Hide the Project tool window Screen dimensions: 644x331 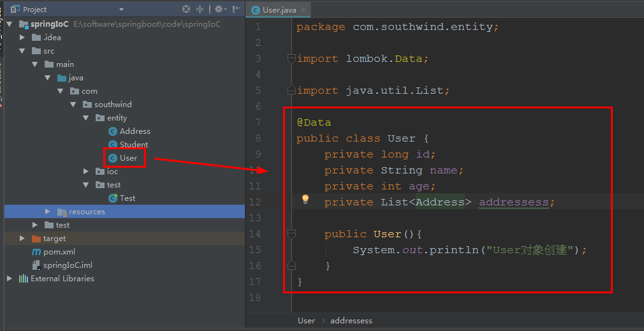tap(237, 9)
